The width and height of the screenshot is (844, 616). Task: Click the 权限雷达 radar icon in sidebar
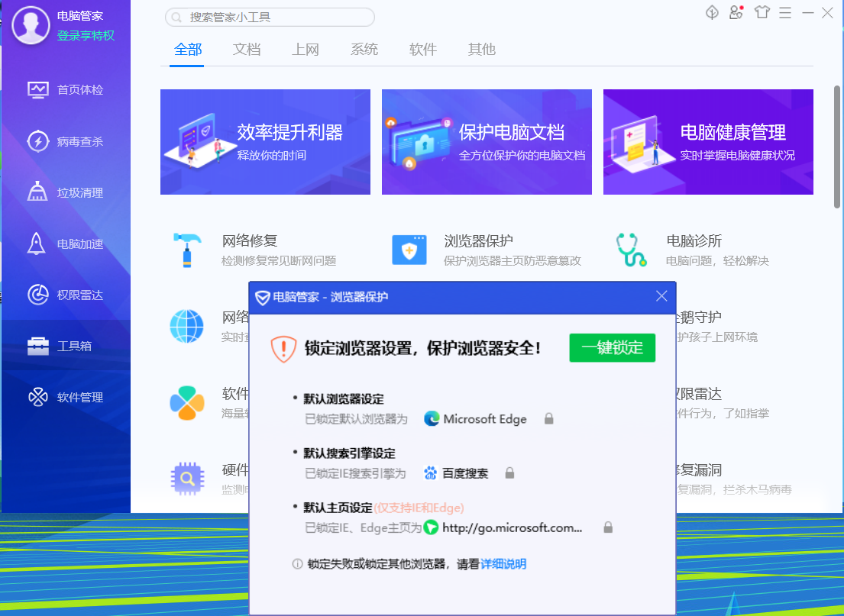(x=38, y=295)
